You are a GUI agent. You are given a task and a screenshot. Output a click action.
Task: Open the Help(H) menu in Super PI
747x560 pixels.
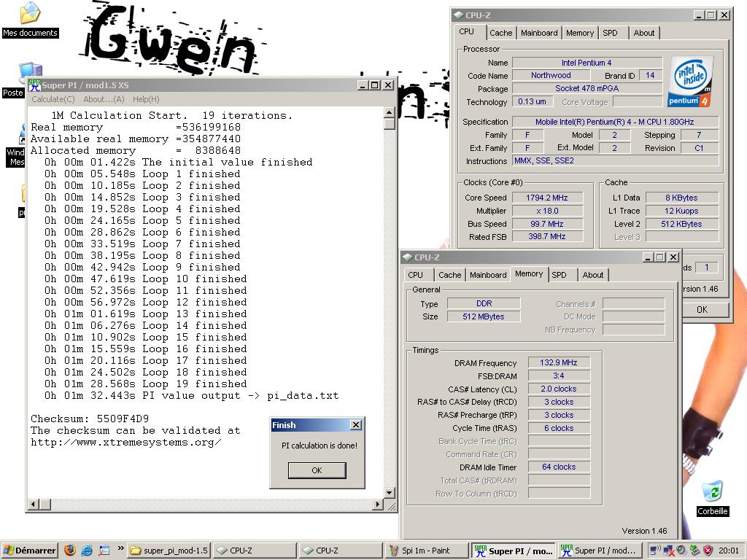146,99
